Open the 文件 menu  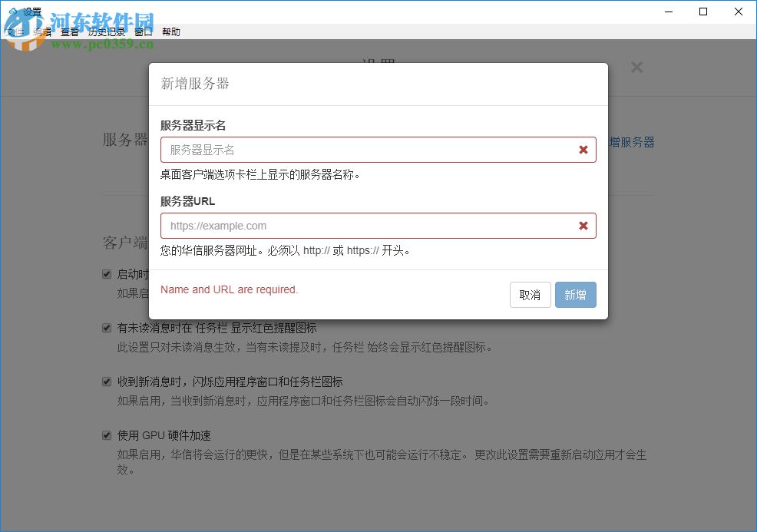pyautogui.click(x=15, y=31)
